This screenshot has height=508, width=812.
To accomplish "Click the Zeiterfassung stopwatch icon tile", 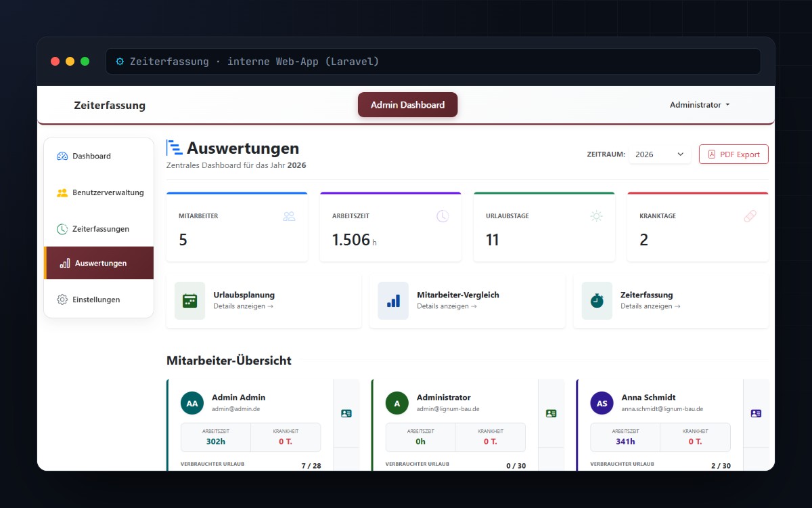I will 597,301.
